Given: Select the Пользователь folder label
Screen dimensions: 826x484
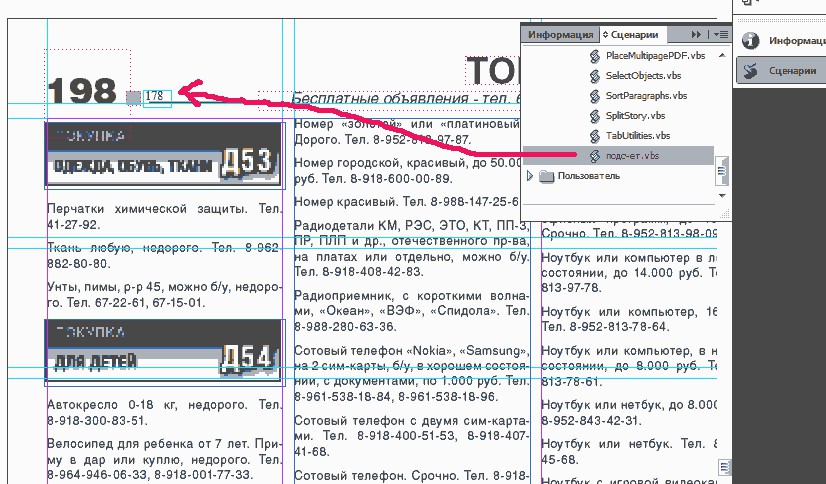Looking at the screenshot, I should point(589,176).
